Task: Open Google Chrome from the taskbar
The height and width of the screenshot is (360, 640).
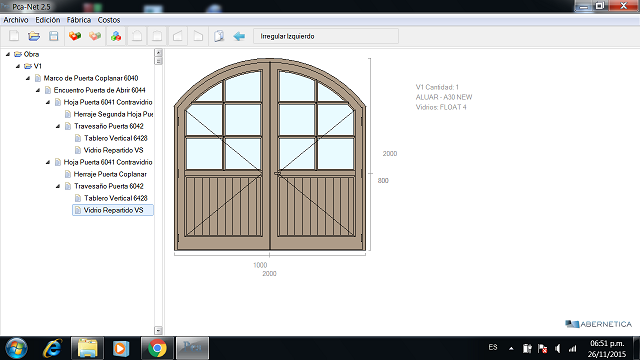Action: pos(157,348)
